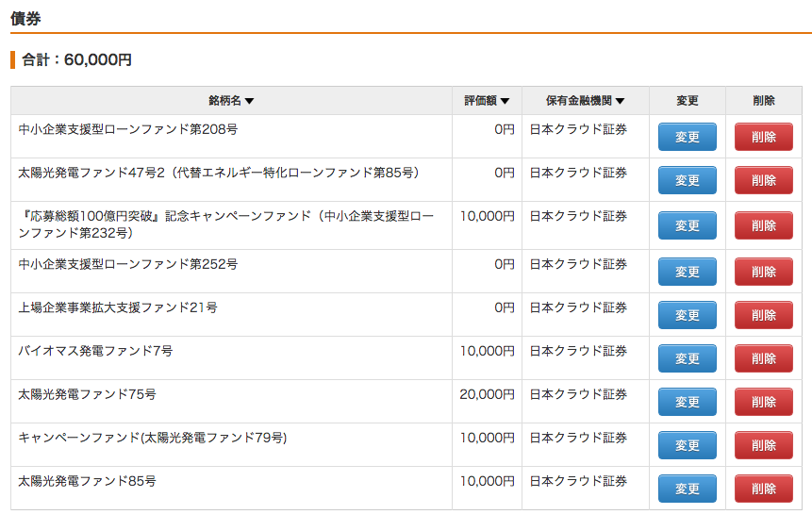
Task: Click 削除 for 中小企業支援型ローンファンド第252号
Action: [x=764, y=272]
